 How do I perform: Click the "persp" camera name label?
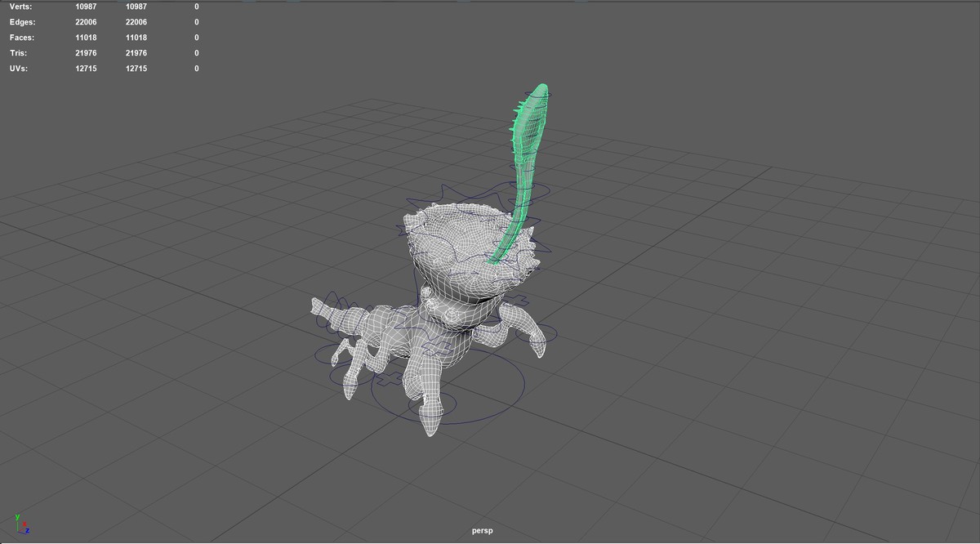click(482, 531)
